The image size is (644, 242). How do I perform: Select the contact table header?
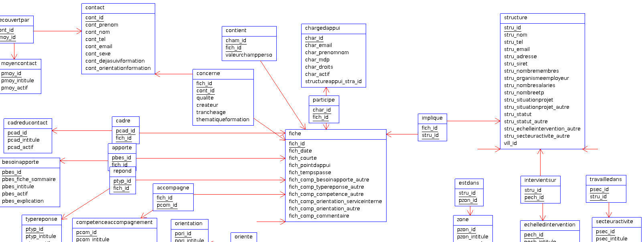coord(95,8)
